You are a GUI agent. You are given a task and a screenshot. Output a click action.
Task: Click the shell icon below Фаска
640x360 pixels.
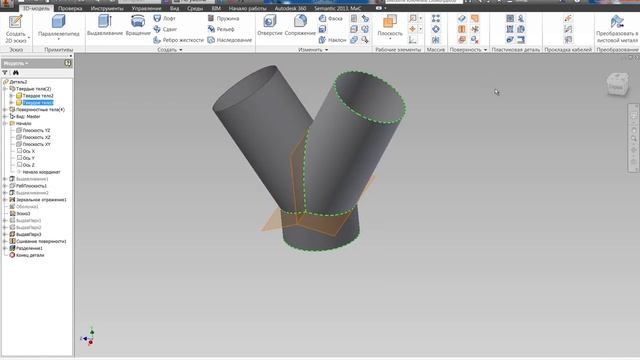[322, 29]
